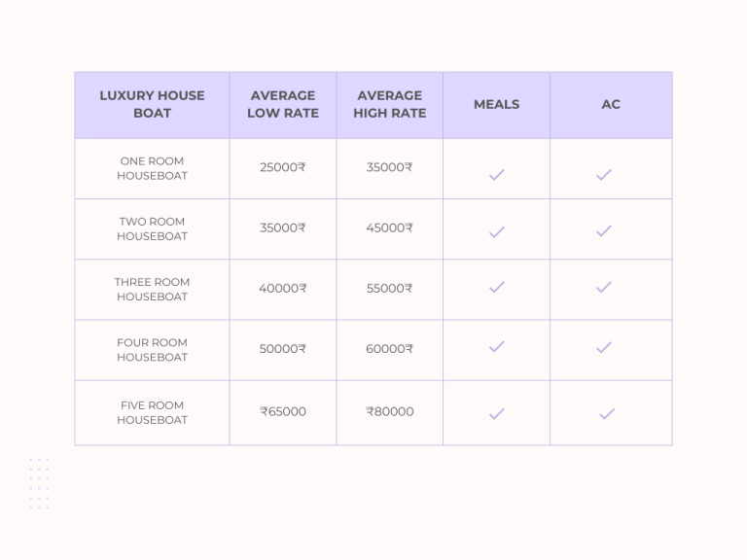Click the 25000₹ low rate cell
The image size is (747, 560).
(x=282, y=167)
